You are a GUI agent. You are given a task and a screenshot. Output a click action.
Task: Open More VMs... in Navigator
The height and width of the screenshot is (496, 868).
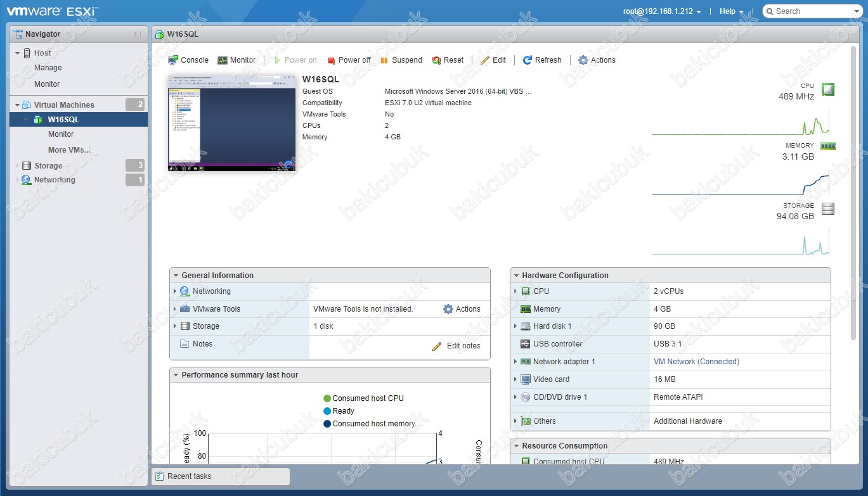[x=69, y=150]
